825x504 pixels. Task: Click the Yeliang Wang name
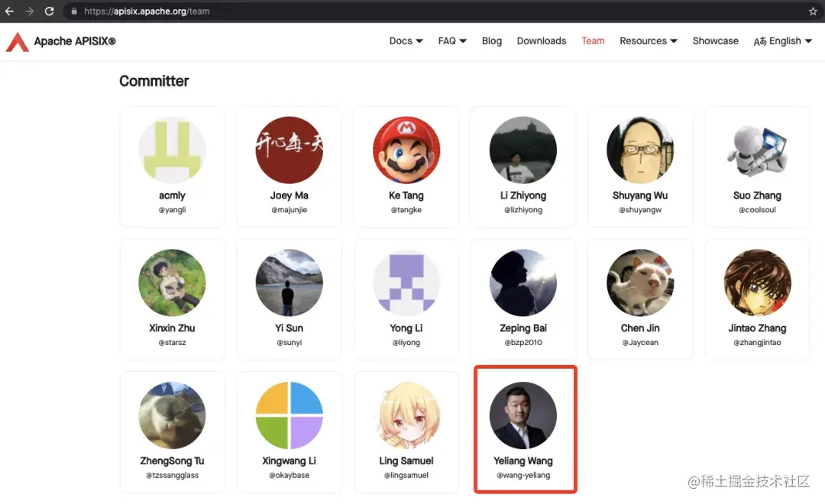pyautogui.click(x=523, y=460)
